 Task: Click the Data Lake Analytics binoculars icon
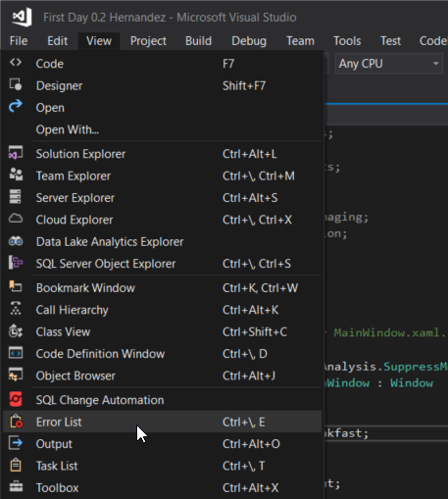point(16,241)
